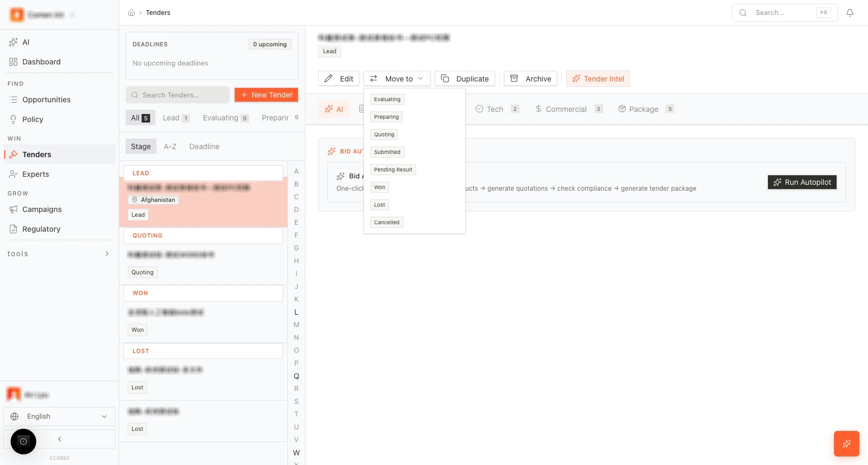Image resolution: width=868 pixels, height=465 pixels.
Task: Open the Policy page
Action: point(59,119)
